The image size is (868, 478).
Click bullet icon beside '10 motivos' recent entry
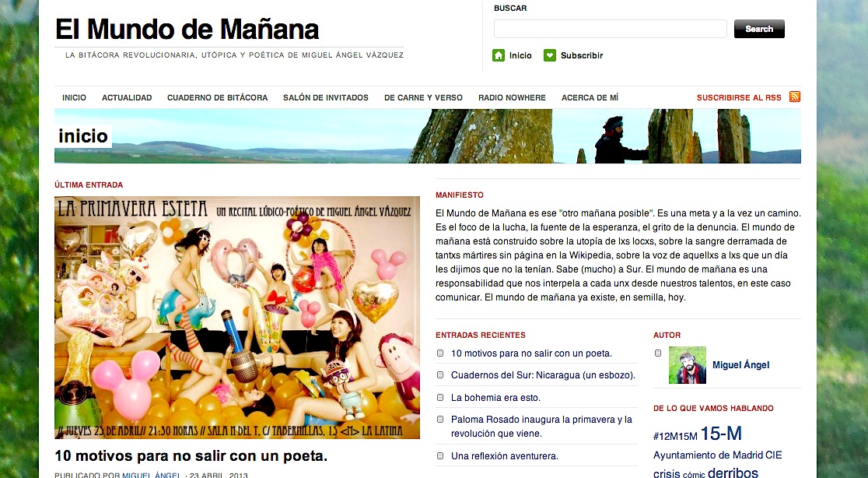(441, 353)
